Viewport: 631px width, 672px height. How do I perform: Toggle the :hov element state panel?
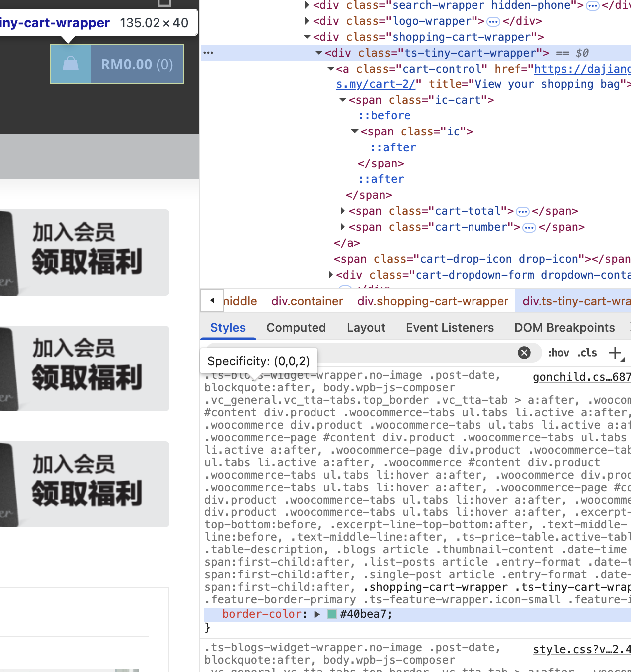click(x=558, y=353)
